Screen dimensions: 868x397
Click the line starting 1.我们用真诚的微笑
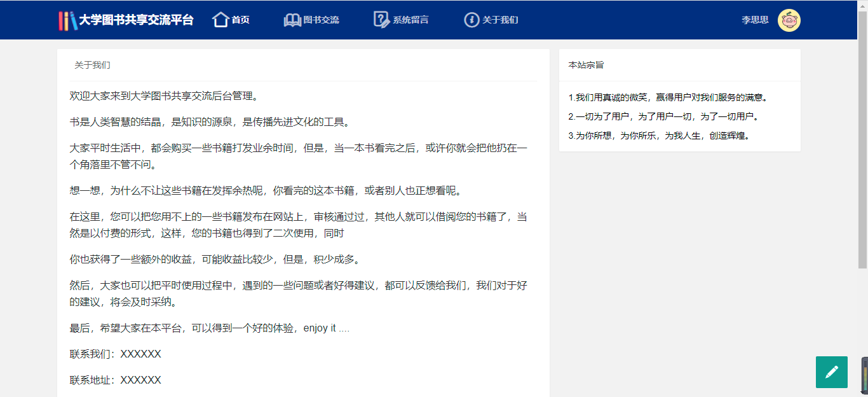click(x=668, y=98)
